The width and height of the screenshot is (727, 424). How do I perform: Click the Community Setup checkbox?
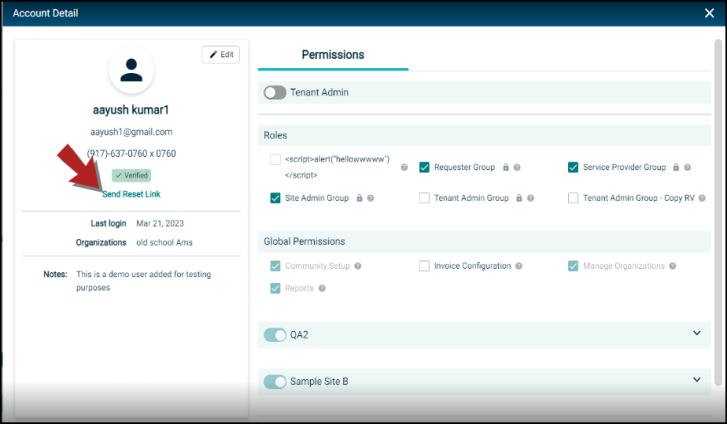point(275,266)
